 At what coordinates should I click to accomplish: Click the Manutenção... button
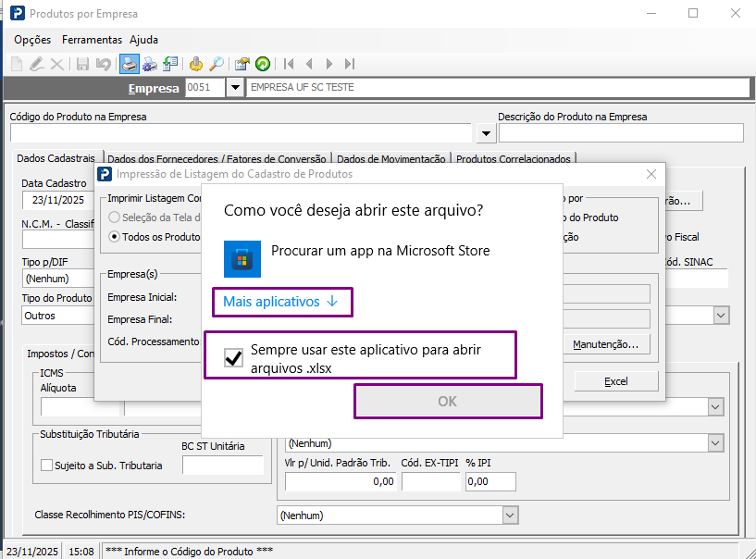[x=605, y=344]
